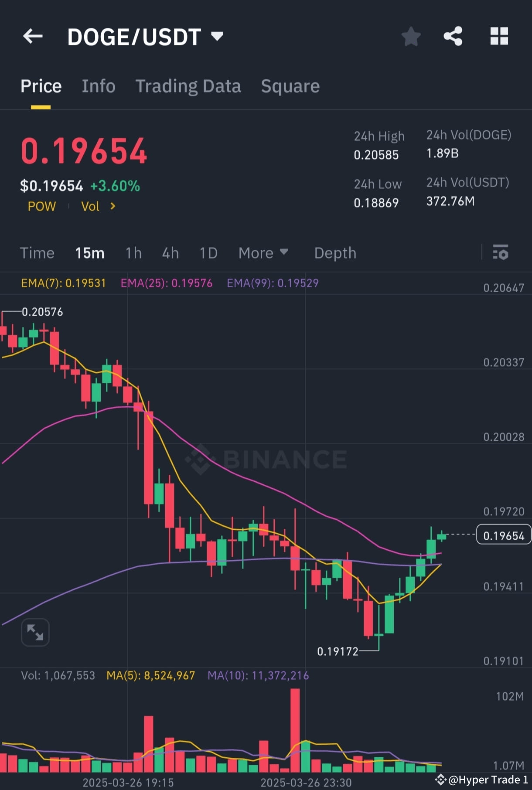Follow the Vol link with arrow

[97, 206]
